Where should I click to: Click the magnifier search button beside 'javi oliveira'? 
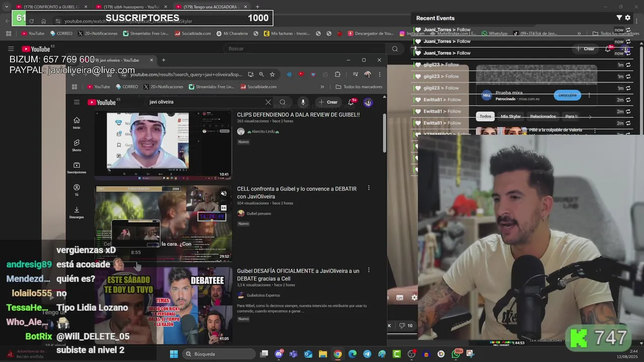pyautogui.click(x=283, y=102)
